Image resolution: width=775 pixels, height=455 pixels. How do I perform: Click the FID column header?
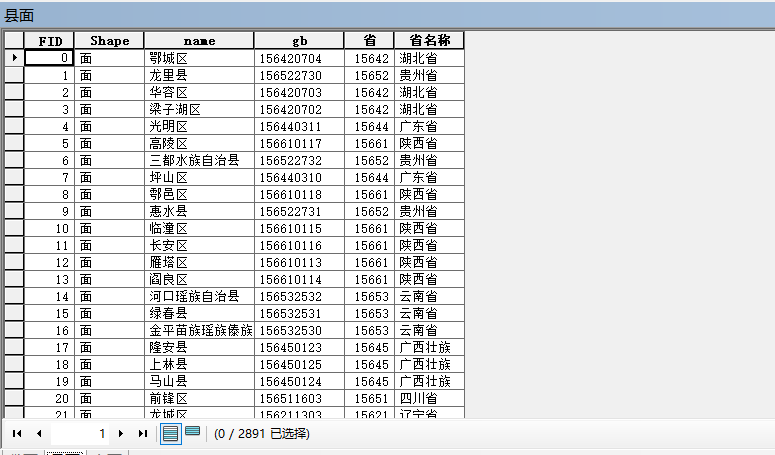(49, 41)
